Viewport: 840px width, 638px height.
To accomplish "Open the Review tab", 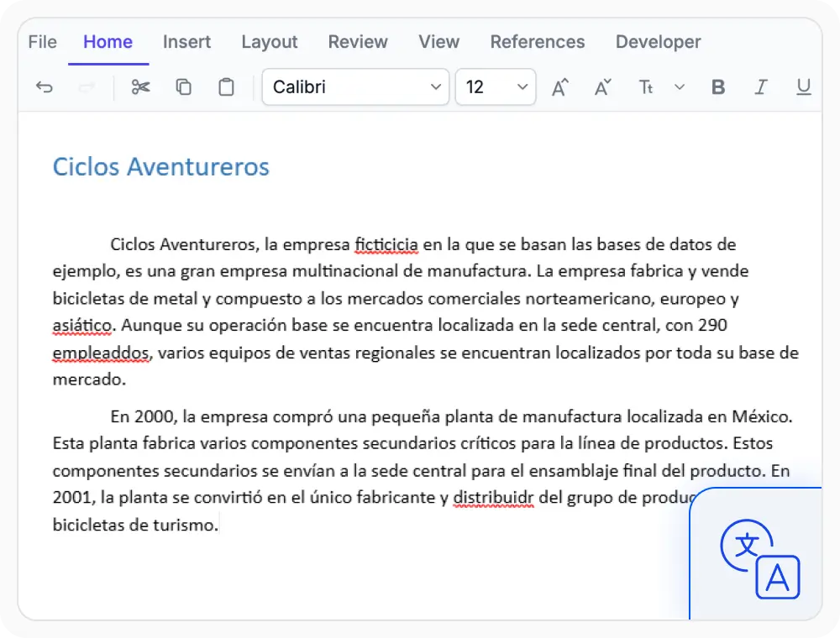I will click(x=358, y=42).
